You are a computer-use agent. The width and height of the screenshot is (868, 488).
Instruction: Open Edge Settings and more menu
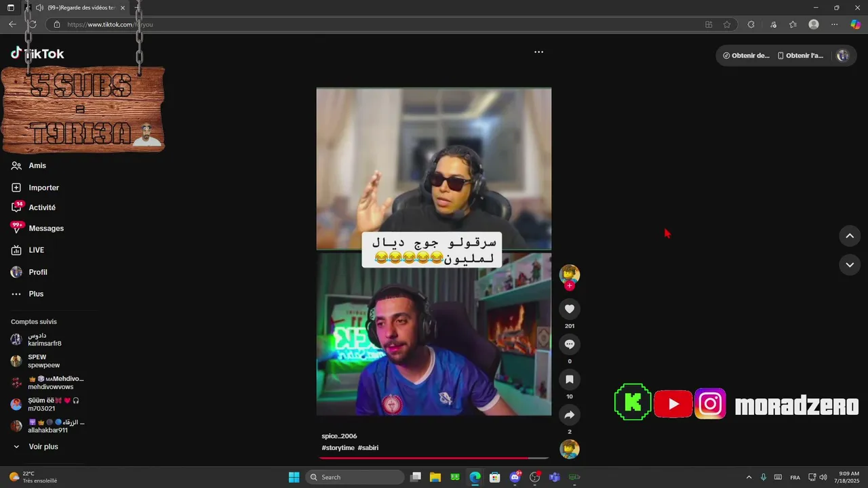[x=835, y=24]
